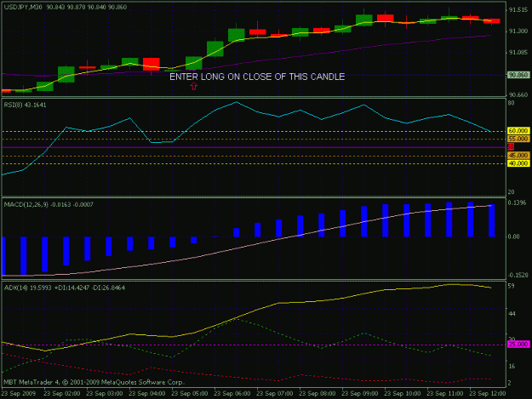Viewport: 532px width, 399px height.
Task: Select the 91.515 price scale value
Action: click(x=518, y=10)
